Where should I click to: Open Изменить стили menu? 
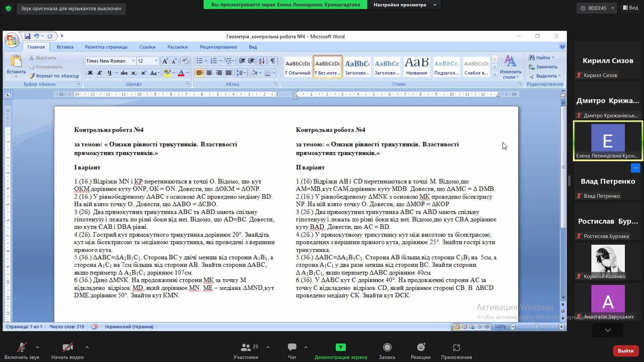click(x=510, y=67)
